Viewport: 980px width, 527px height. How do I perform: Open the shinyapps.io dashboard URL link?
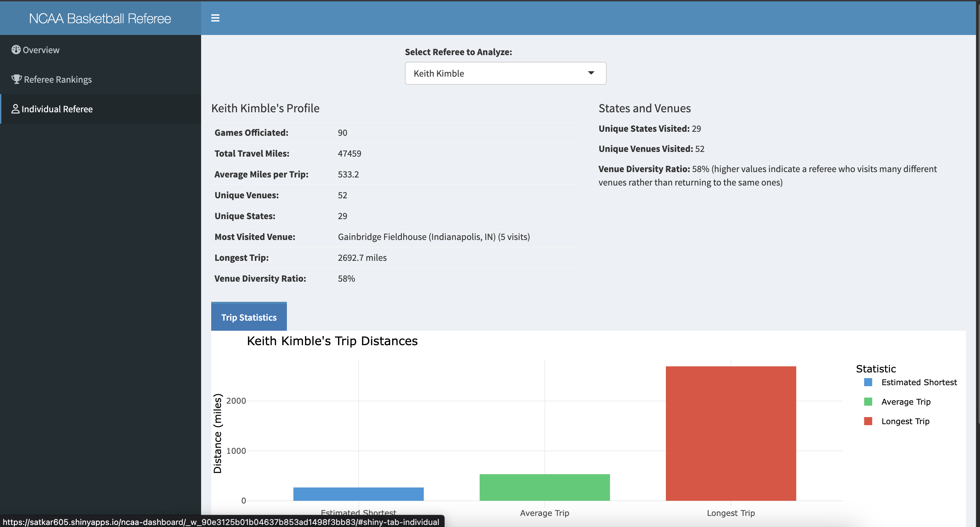tap(221, 522)
